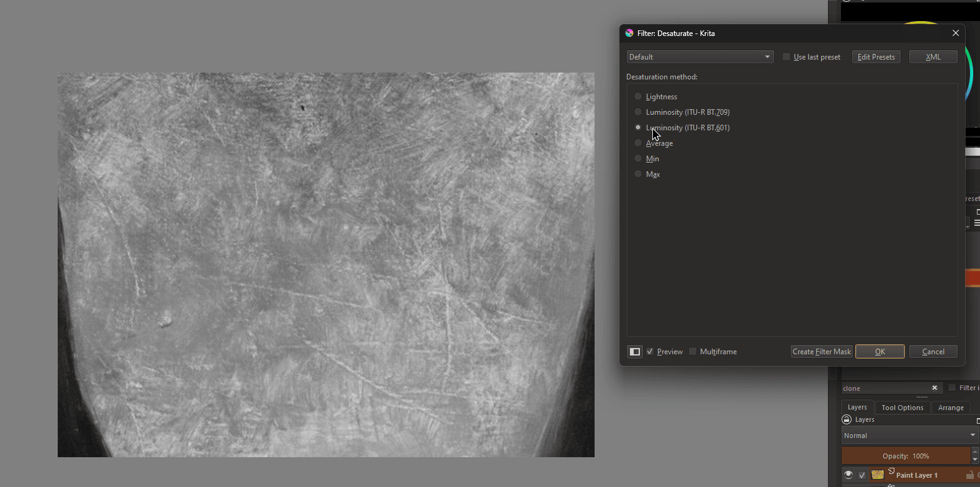This screenshot has height=487, width=980.
Task: Clear the 'clone' search field with X
Action: 934,388
